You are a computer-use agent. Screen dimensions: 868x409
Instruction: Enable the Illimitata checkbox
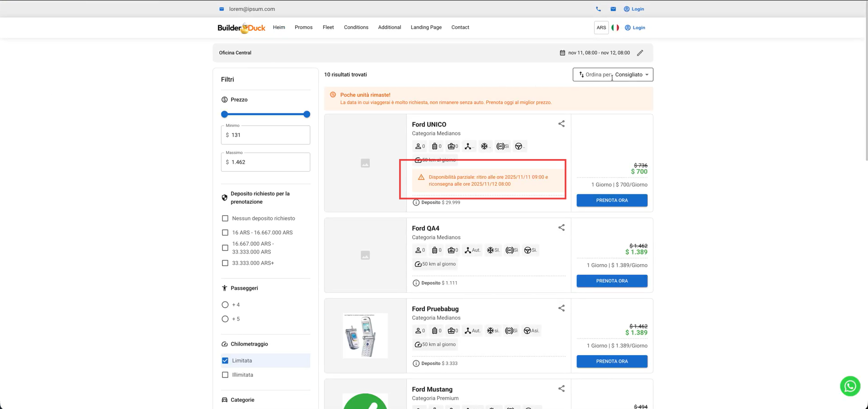coord(225,375)
